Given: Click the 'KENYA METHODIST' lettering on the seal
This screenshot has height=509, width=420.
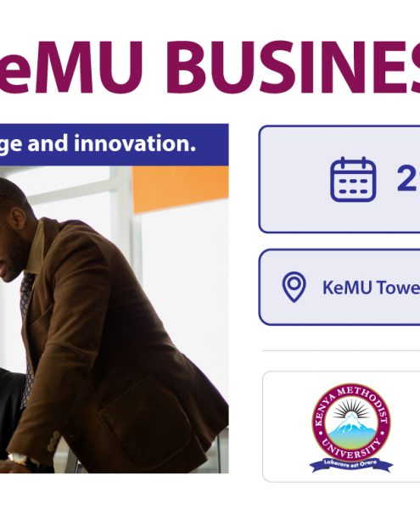Looking at the screenshot, I should [350, 401].
